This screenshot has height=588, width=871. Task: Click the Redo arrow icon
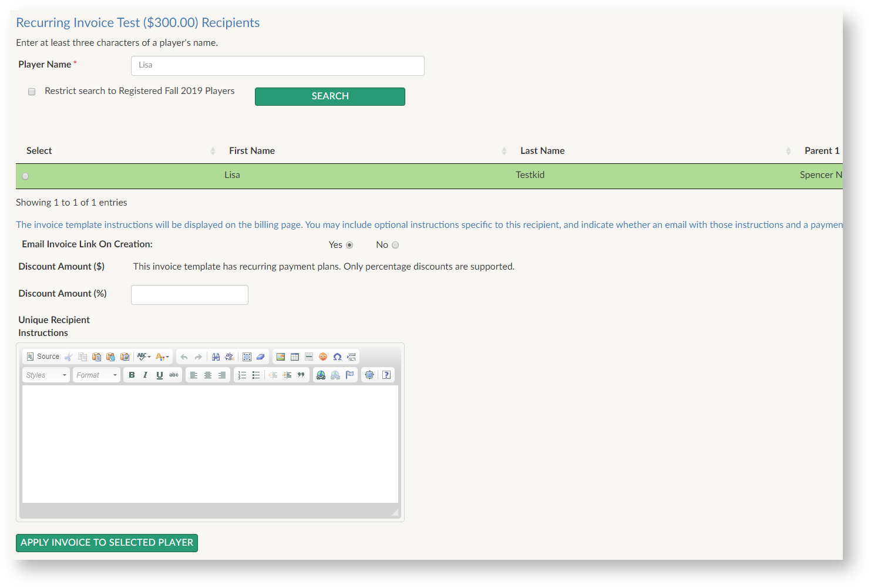click(199, 357)
